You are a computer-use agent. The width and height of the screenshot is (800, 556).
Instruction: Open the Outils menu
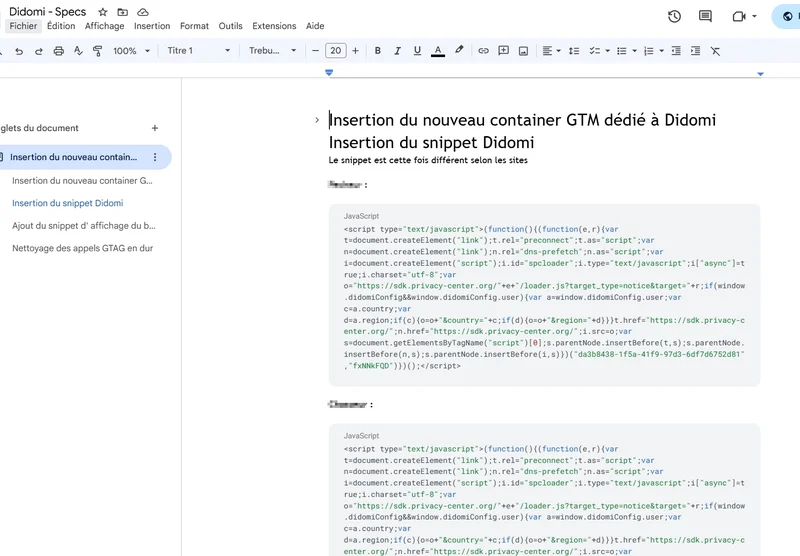point(231,26)
